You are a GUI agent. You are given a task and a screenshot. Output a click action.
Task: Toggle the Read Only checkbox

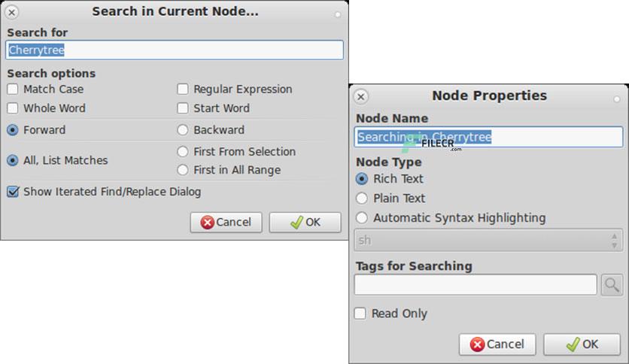pyautogui.click(x=360, y=314)
